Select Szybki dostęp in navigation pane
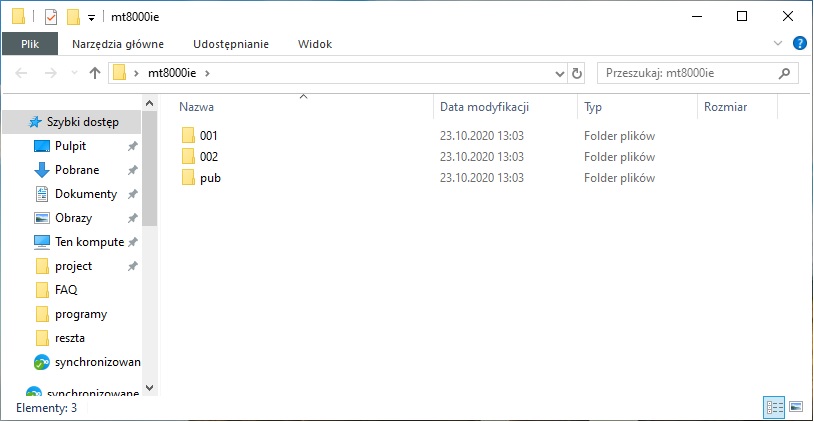This screenshot has width=814, height=422. [x=72, y=122]
